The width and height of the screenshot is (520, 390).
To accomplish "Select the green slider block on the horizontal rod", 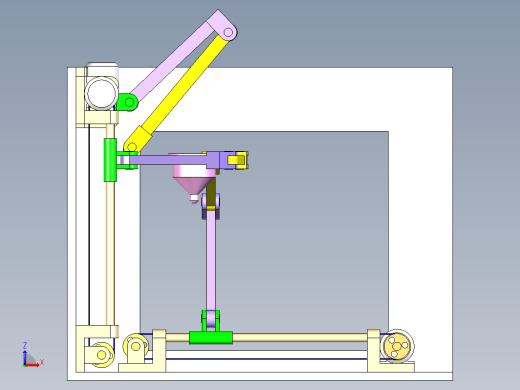I will coord(211,338).
